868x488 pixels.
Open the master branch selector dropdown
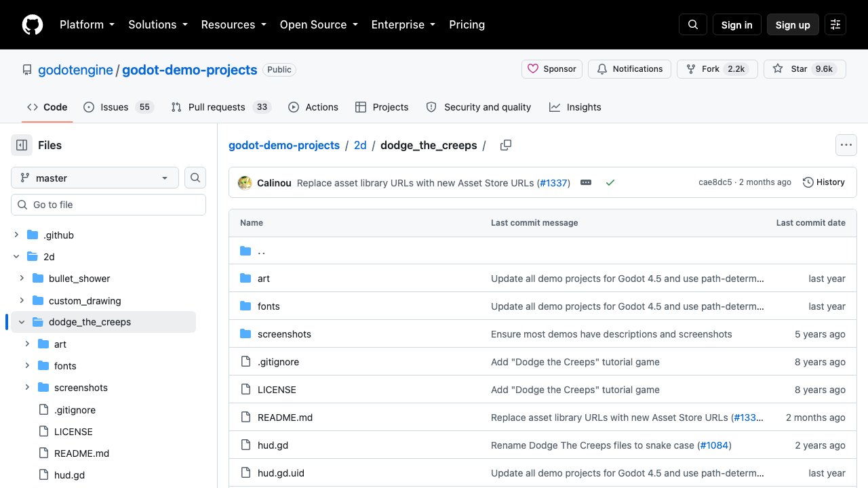(95, 178)
